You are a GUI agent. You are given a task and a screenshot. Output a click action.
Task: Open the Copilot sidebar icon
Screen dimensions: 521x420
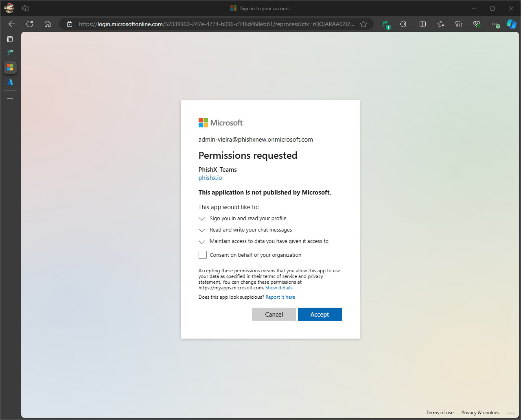pyautogui.click(x=512, y=24)
